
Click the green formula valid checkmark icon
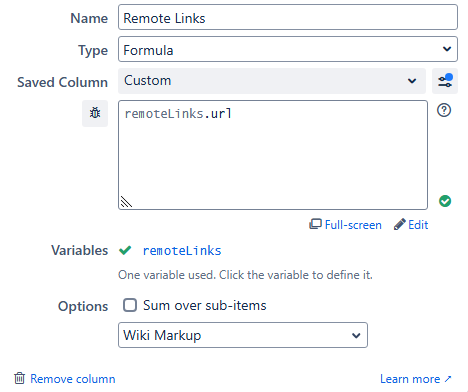(445, 201)
